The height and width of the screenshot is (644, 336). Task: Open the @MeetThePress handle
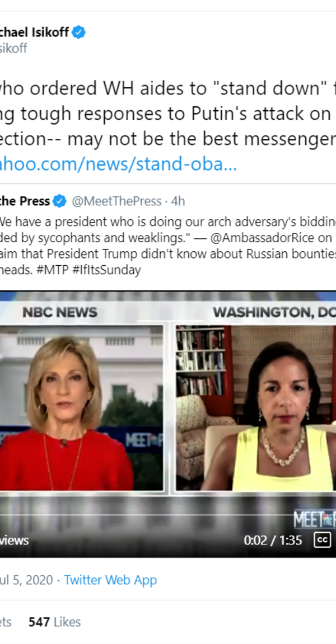click(116, 201)
